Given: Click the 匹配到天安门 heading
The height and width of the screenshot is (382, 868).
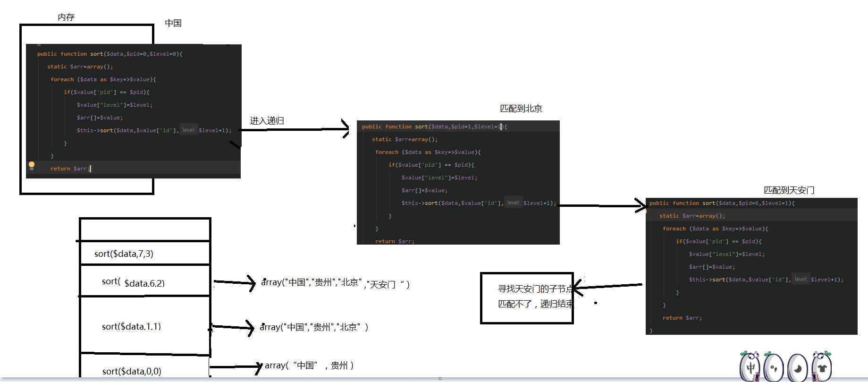Looking at the screenshot, I should (789, 190).
